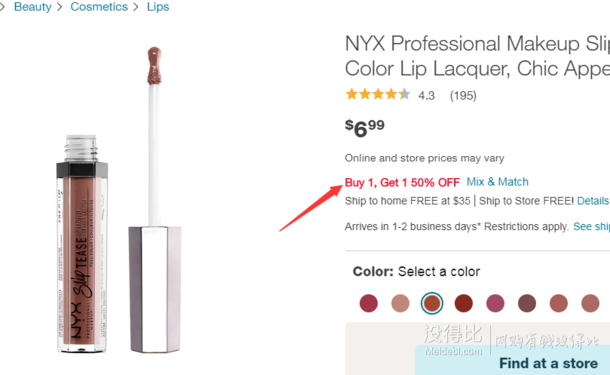The width and height of the screenshot is (610, 375).
Task: Click the Buy 1 Get 1 50% OFF offer
Action: coord(402,182)
